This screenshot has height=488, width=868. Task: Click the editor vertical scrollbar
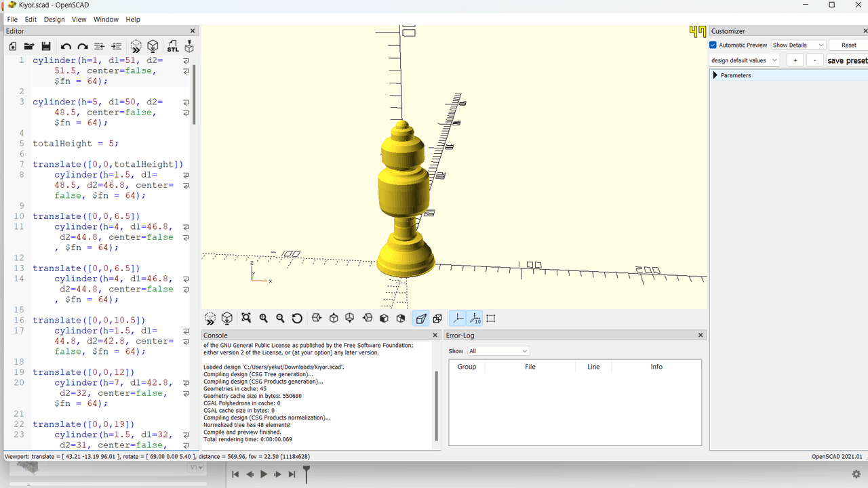(x=195, y=95)
